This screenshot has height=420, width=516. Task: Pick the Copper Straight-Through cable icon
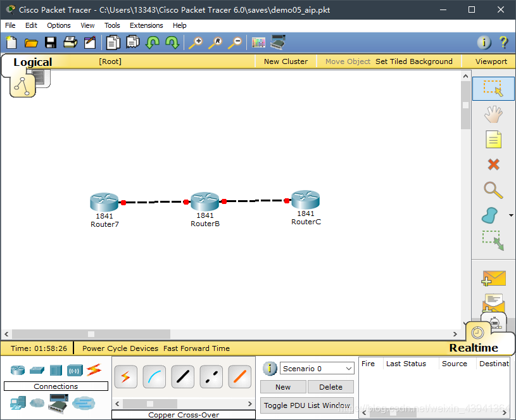click(182, 376)
